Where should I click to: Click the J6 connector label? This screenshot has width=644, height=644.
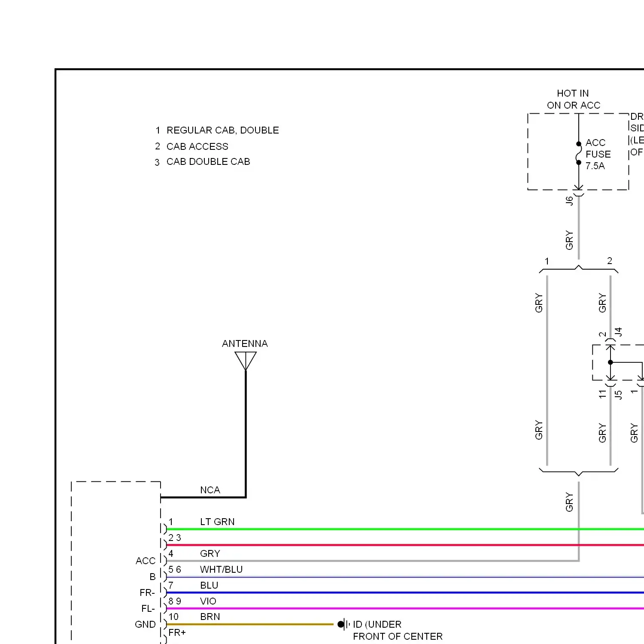[x=569, y=200]
